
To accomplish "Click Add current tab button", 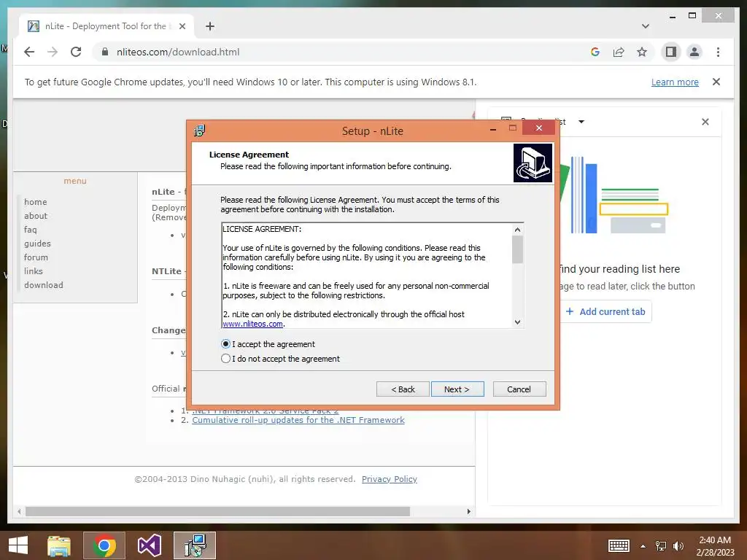I will 605,311.
